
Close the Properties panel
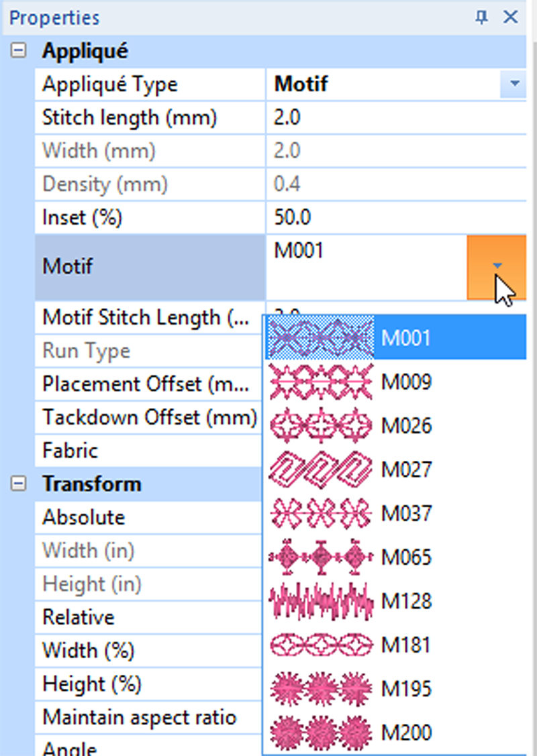511,17
